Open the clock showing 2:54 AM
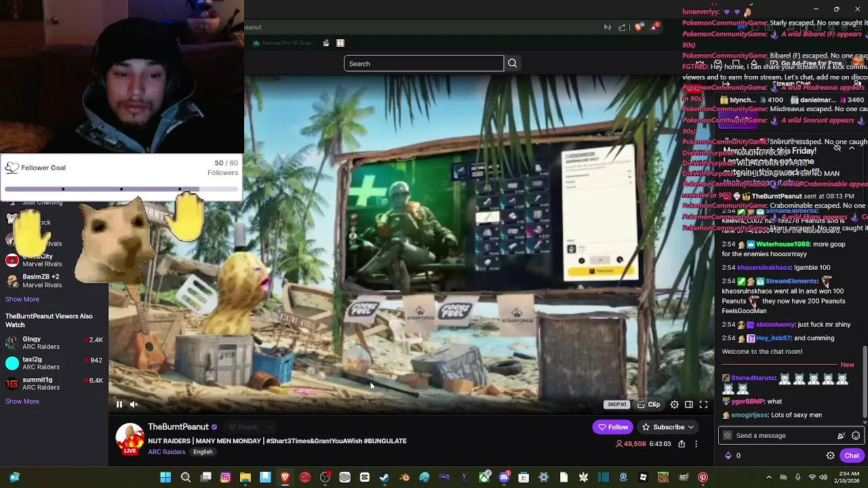The width and height of the screenshot is (868, 488). pyautogui.click(x=848, y=477)
